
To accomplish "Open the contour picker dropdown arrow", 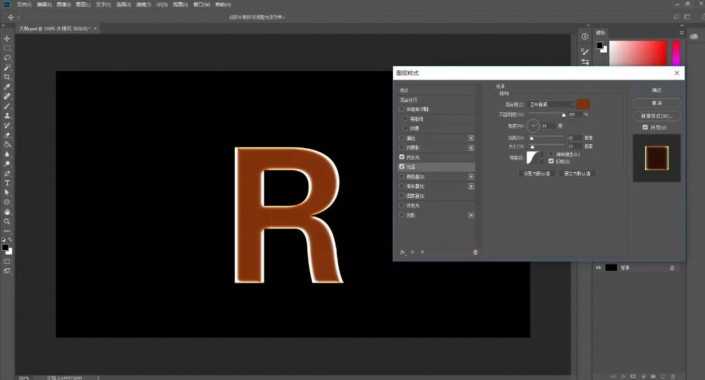I will coord(542,158).
